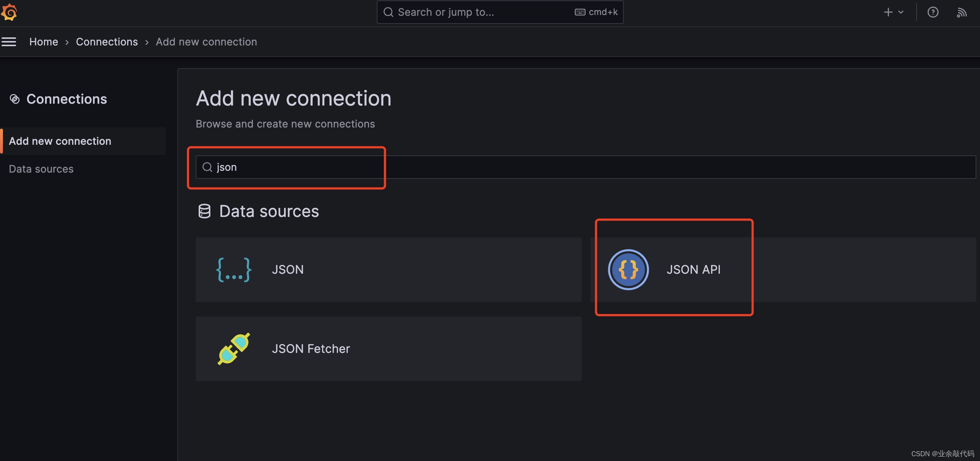980x461 pixels.
Task: Select the JSON Fetcher data source card
Action: click(388, 349)
